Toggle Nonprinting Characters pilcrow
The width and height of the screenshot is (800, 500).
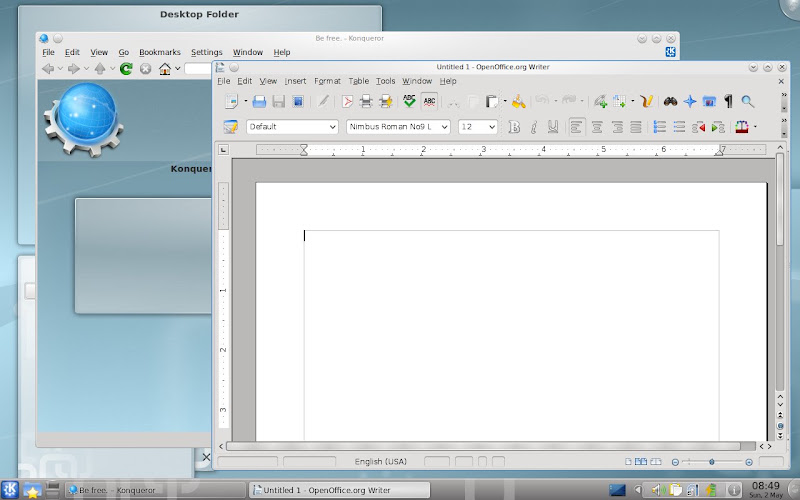[729, 102]
